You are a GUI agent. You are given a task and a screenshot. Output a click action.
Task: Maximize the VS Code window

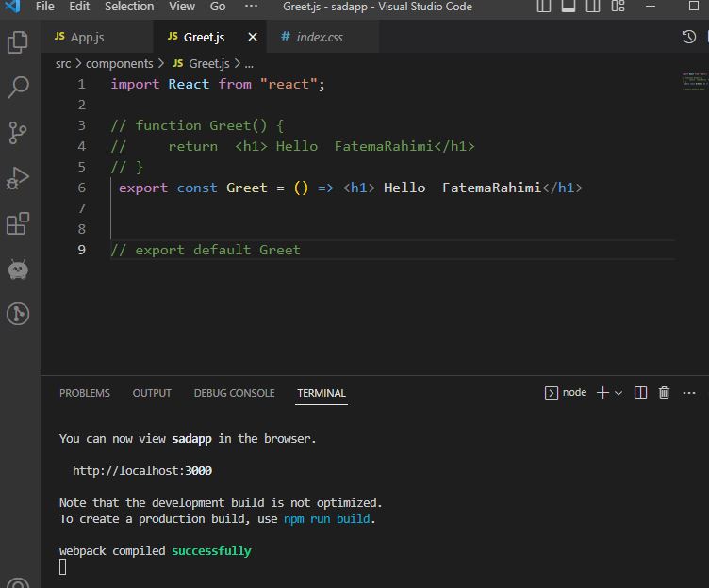tap(694, 7)
